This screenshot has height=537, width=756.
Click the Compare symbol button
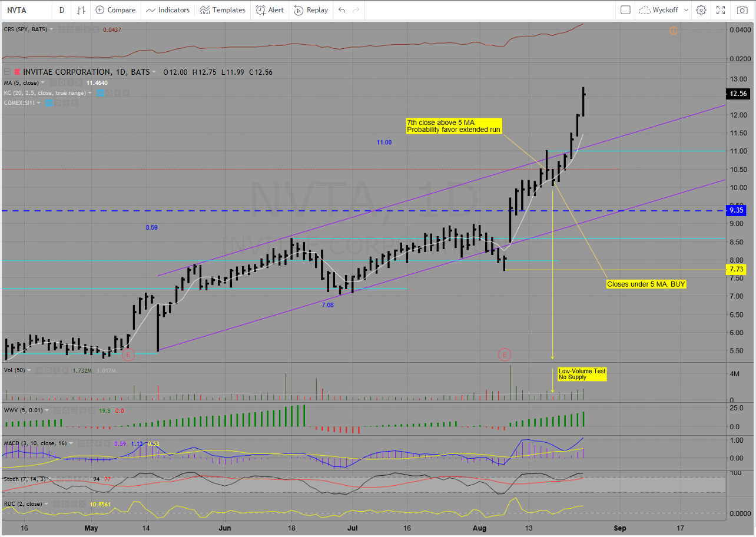115,10
